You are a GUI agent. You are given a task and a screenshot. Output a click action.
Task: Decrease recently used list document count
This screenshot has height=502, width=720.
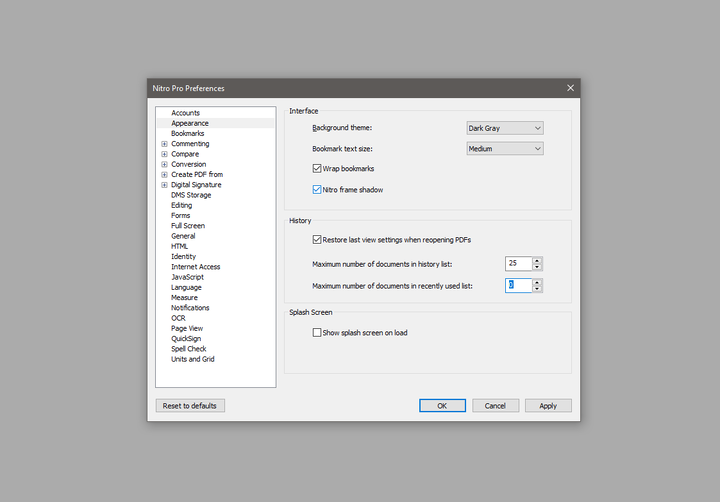(x=537, y=289)
